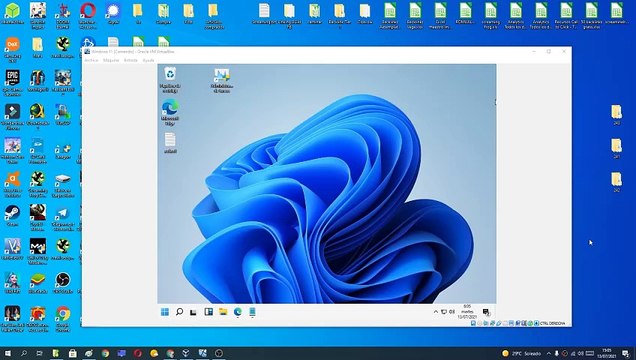Select the Modern Warfare desktop shortcut
This screenshot has width=636, height=360.
[38, 251]
